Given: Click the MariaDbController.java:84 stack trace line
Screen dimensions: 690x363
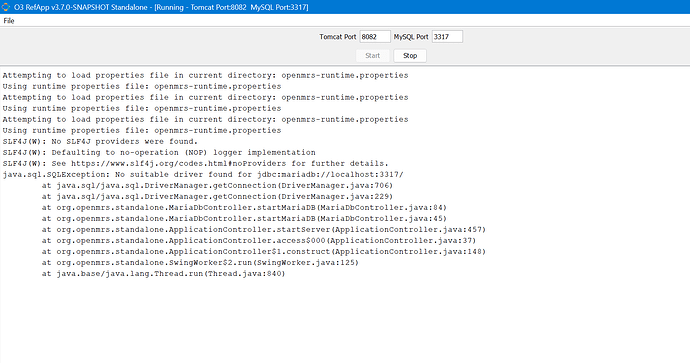Looking at the screenshot, I should [244, 207].
